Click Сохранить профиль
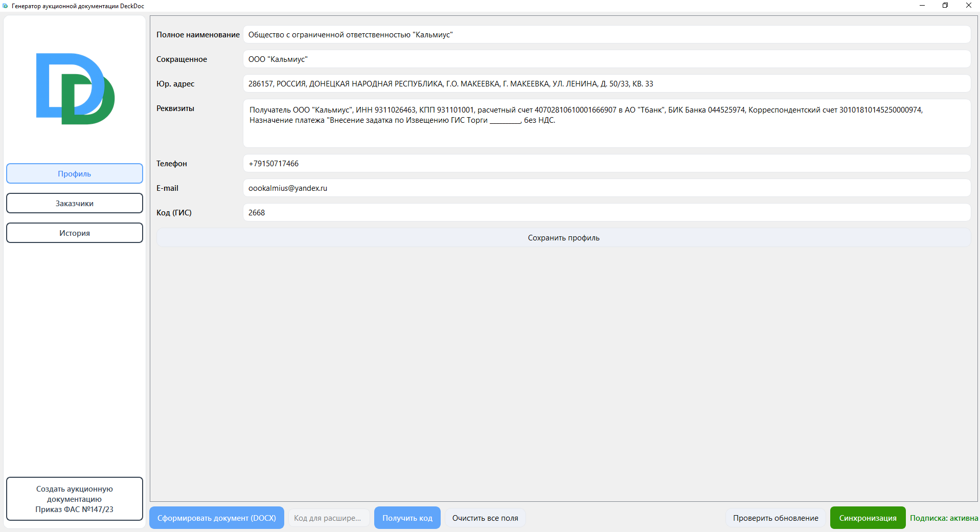Viewport: 980px width, 532px height. (x=563, y=237)
